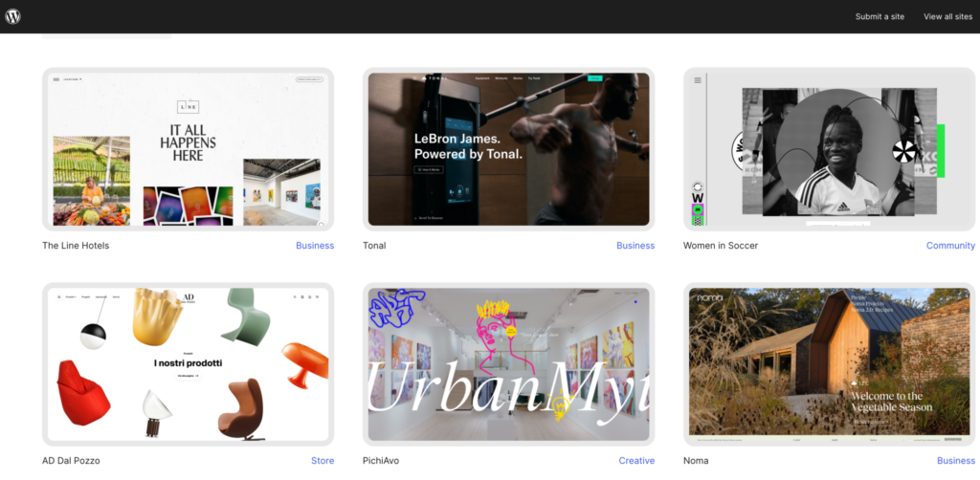The image size is (980, 480).
Task: Click the WordPress logo in header
Action: coord(13,16)
